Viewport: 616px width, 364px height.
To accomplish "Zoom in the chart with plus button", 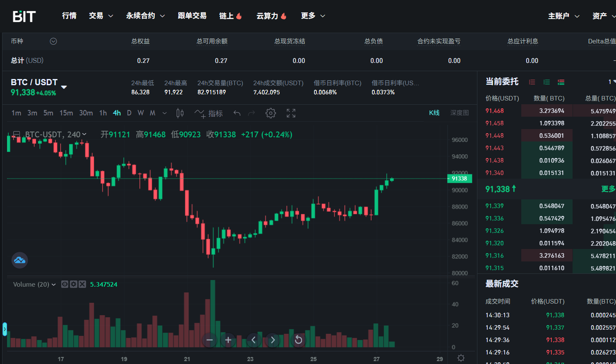I will [228, 340].
